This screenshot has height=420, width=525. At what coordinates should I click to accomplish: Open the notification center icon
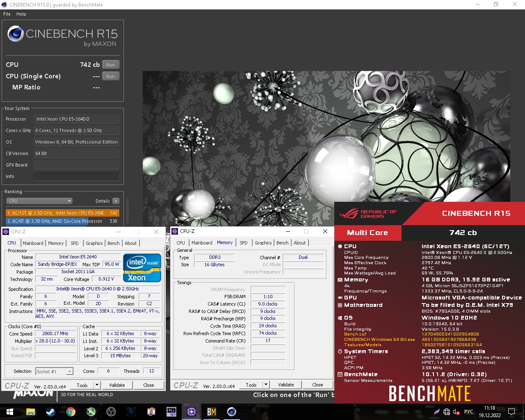pos(511,412)
